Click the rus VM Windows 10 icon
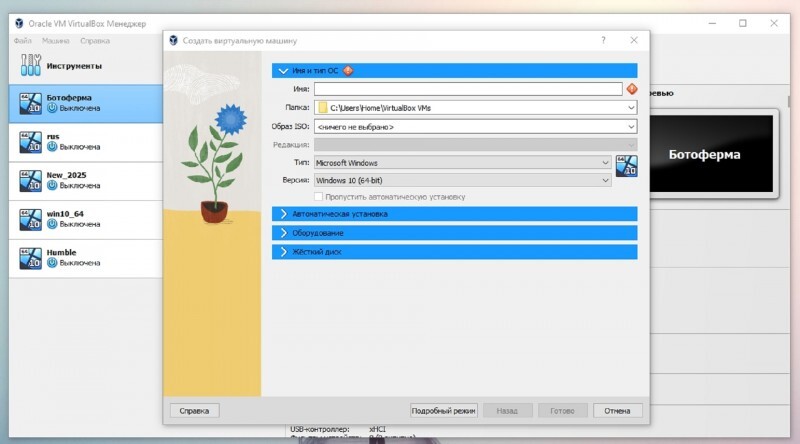Viewport: 800px width, 444px height. pyautogui.click(x=31, y=142)
